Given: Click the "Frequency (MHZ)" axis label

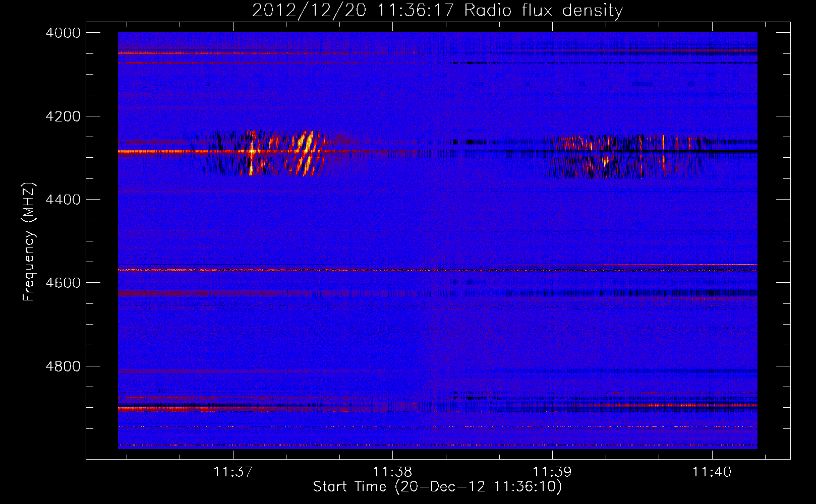Looking at the screenshot, I should click(x=29, y=242).
